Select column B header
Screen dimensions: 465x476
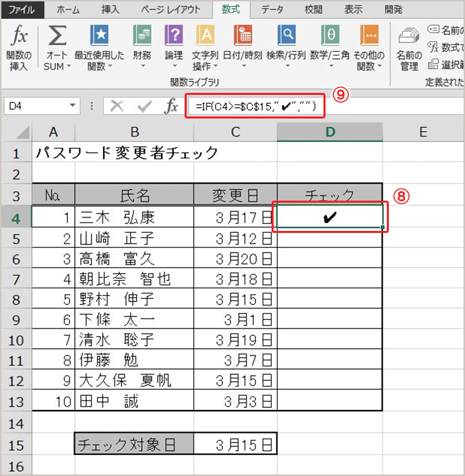point(134,133)
